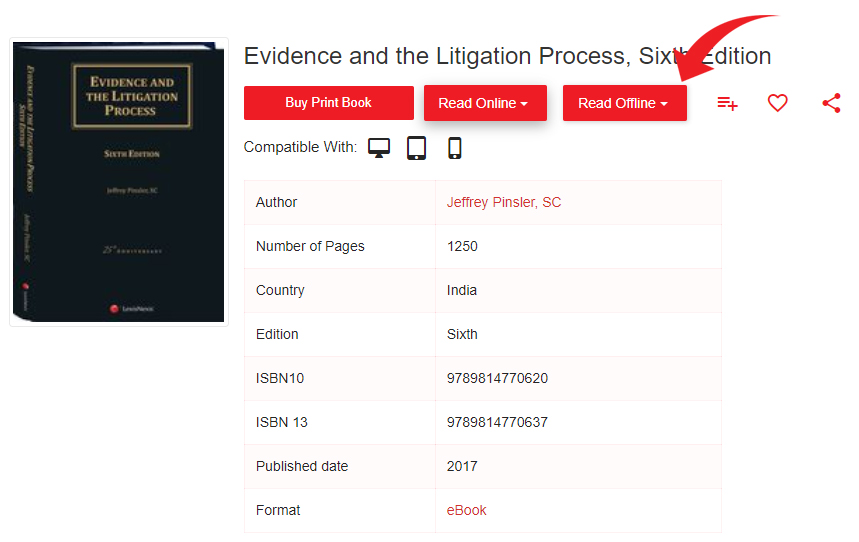Click the Country label cell

coord(340,290)
